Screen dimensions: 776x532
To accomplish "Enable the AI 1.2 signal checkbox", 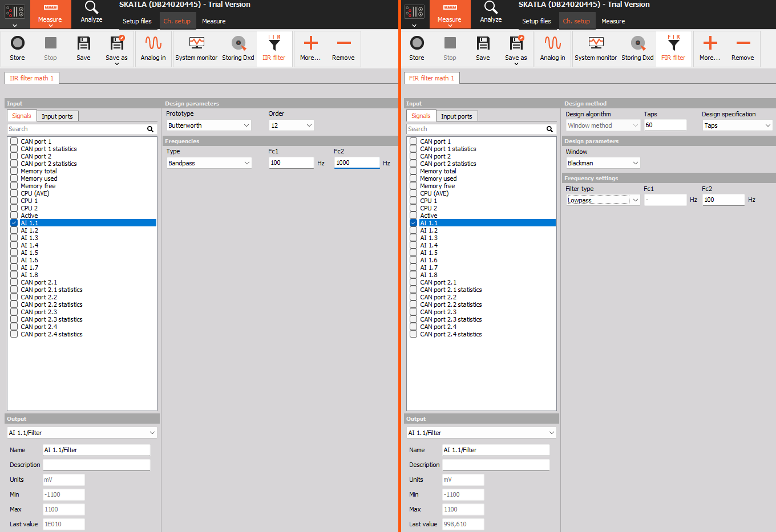I will (x=13, y=230).
